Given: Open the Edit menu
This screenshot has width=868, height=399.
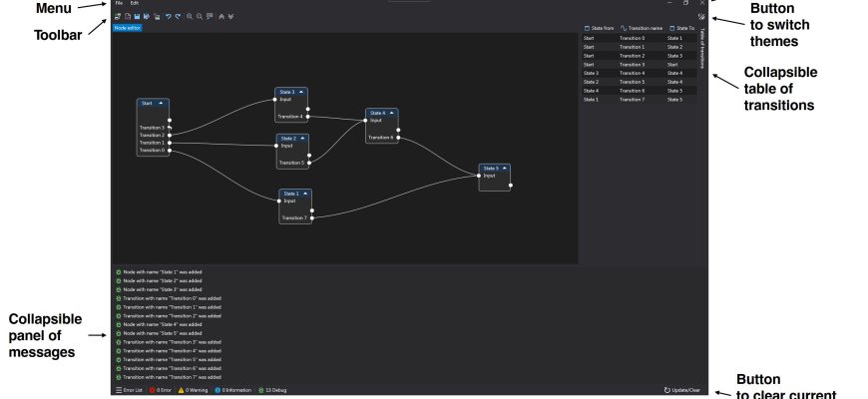Looking at the screenshot, I should 135,4.
